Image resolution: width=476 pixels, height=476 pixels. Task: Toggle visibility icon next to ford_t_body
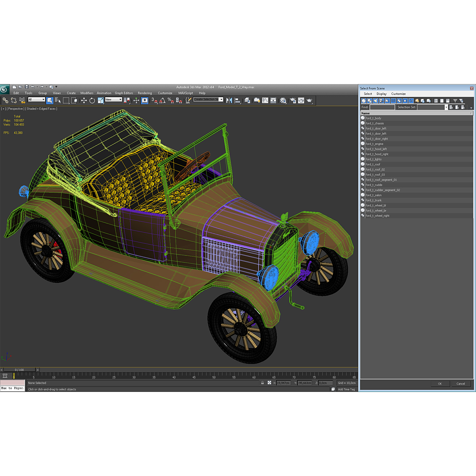[363, 118]
